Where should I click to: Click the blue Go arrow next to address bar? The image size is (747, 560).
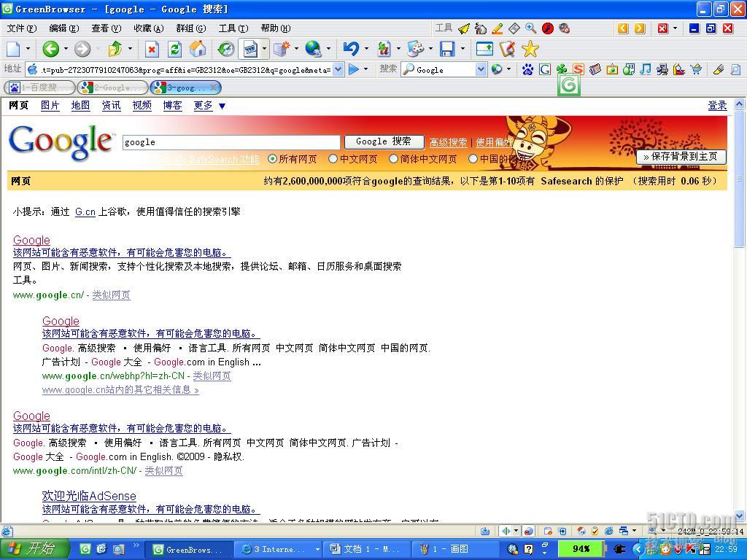[354, 69]
